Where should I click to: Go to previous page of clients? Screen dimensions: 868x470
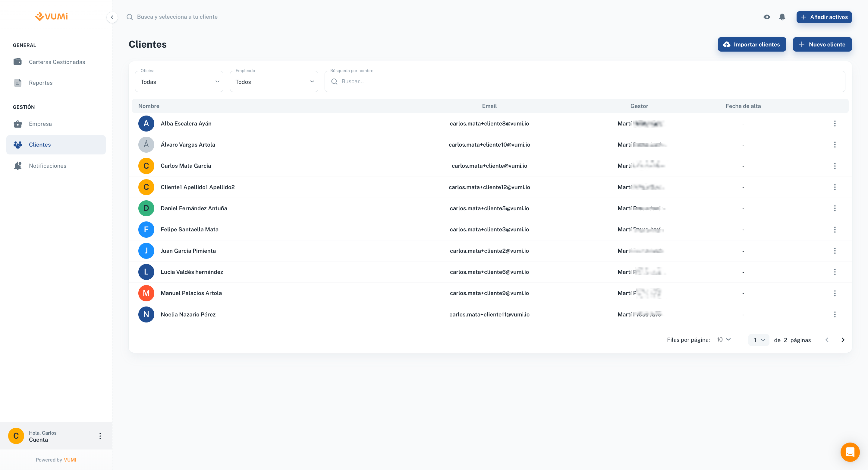(827, 340)
